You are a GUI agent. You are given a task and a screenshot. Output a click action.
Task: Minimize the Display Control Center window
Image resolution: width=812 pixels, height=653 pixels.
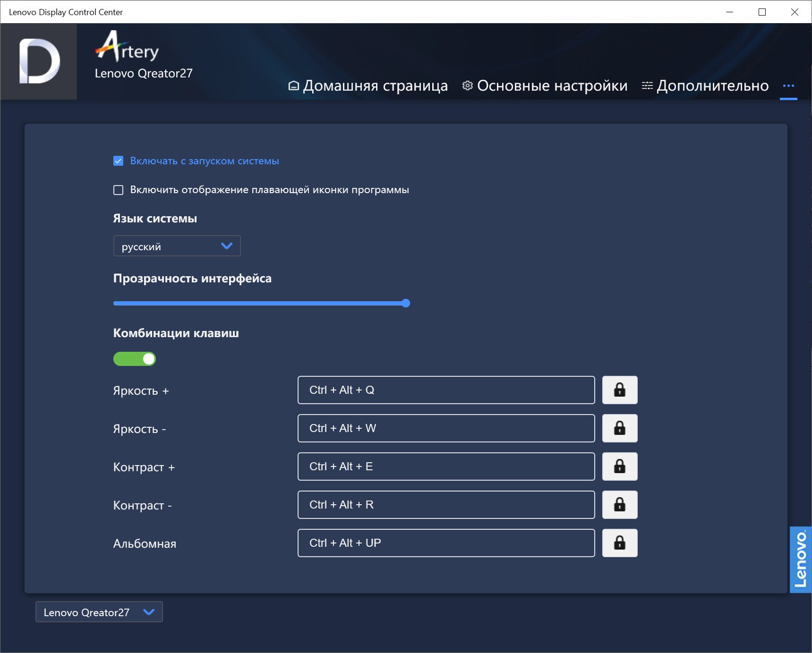click(730, 12)
